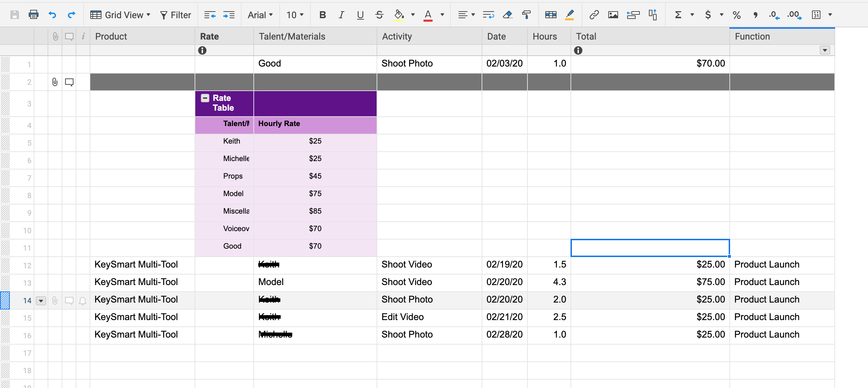The width and height of the screenshot is (868, 388).
Task: Click the text color 'A' button
Action: [428, 15]
